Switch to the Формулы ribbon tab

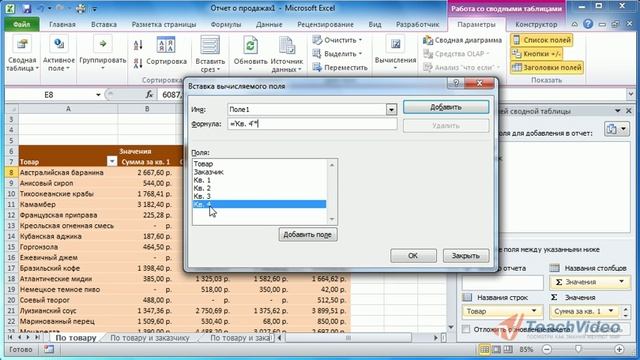(226, 24)
